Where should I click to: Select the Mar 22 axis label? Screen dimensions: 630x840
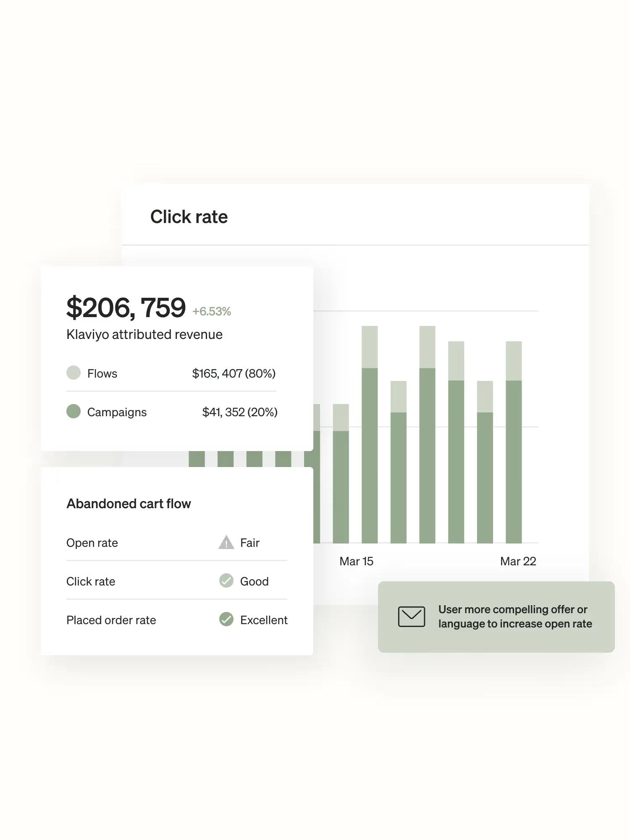pos(518,562)
